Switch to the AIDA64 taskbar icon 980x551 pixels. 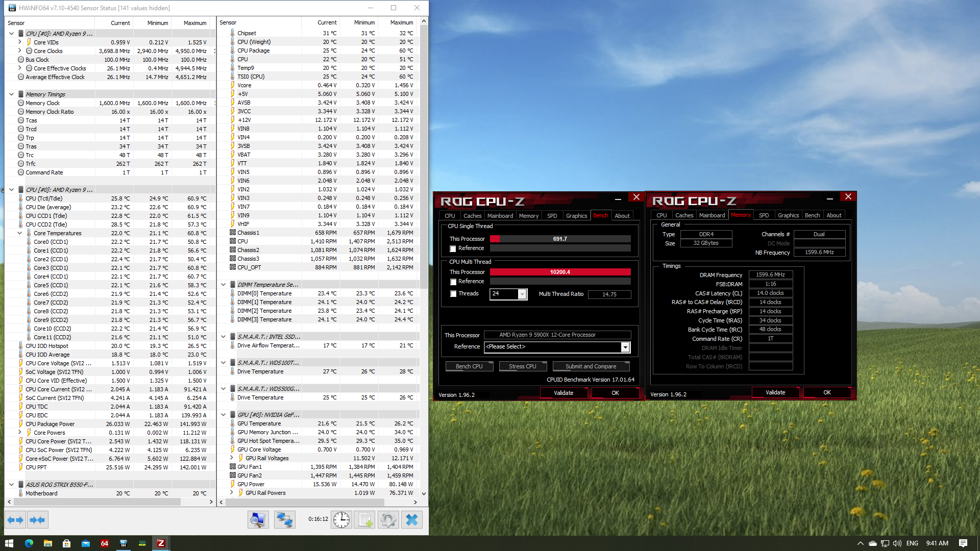pyautogui.click(x=104, y=543)
